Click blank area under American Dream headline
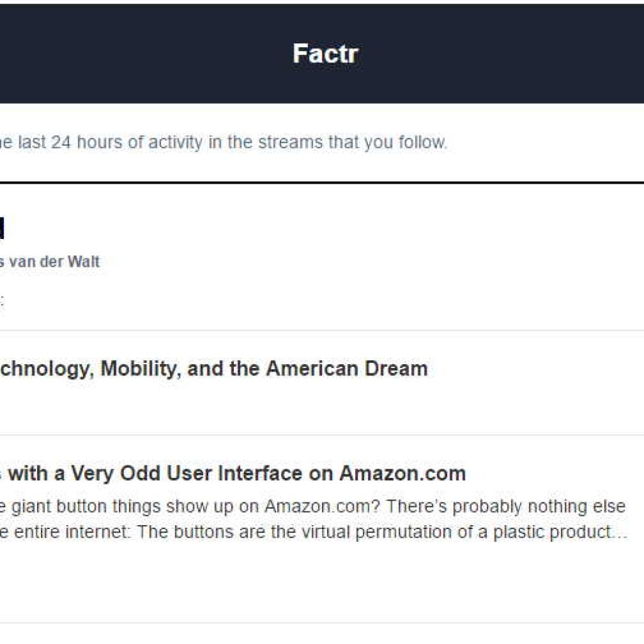Screen dimensions: 644x644 (322, 407)
